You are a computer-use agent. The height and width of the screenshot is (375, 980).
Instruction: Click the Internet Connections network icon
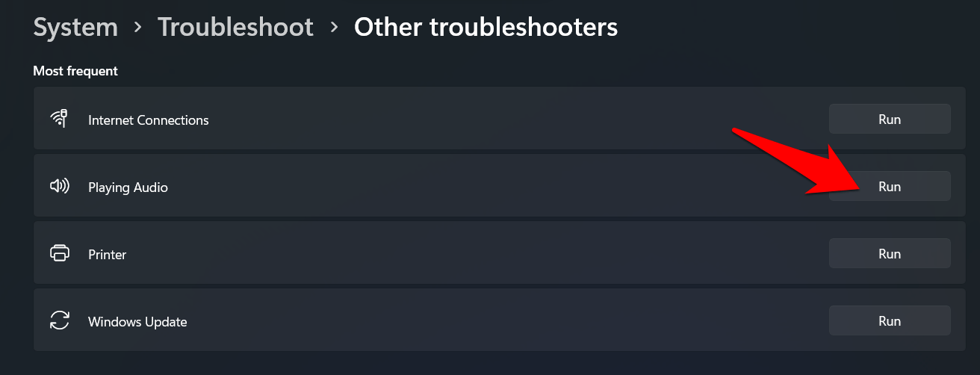59,119
